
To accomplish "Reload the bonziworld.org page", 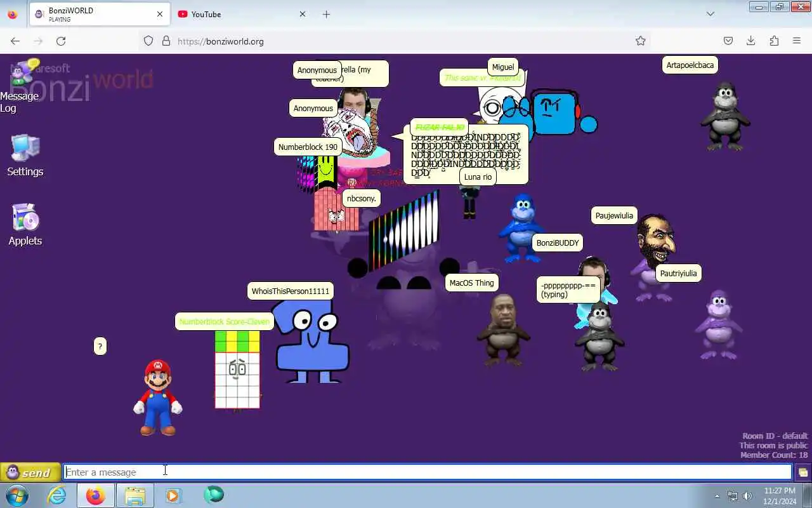I will (x=61, y=41).
